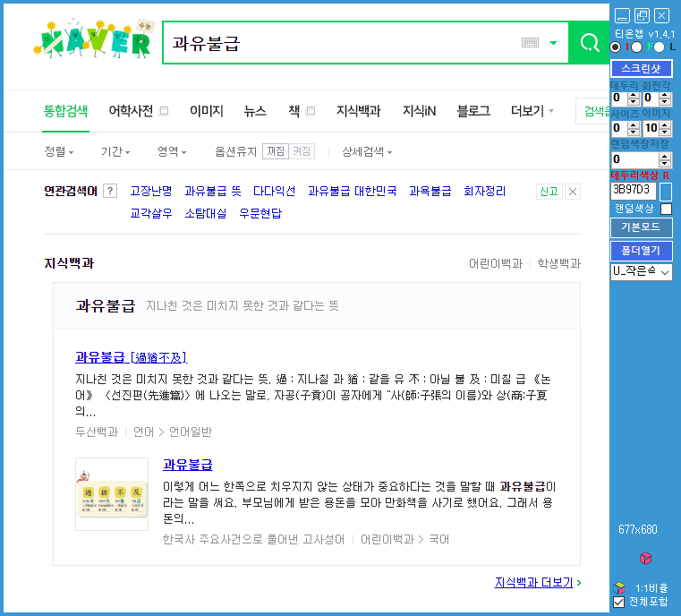Image resolution: width=681 pixels, height=616 pixels.
Task: Expand the 더보기 tab menu
Action: click(532, 111)
